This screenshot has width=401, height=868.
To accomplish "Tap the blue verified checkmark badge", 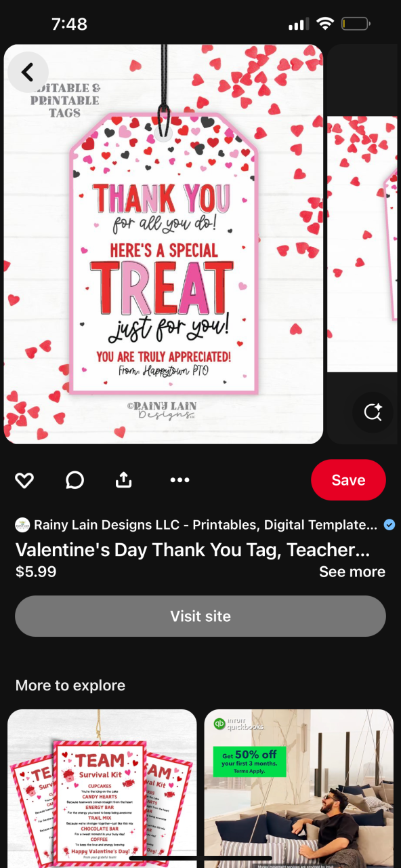I will (389, 525).
